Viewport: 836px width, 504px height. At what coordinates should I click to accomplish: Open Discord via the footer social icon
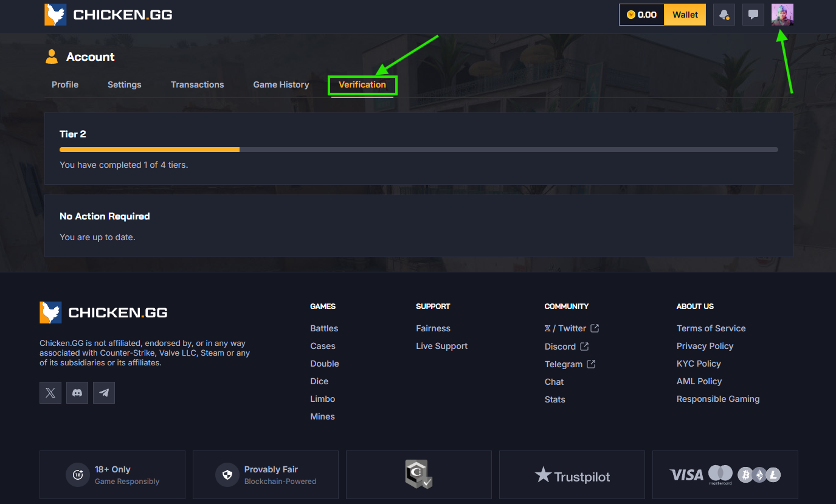coord(77,392)
